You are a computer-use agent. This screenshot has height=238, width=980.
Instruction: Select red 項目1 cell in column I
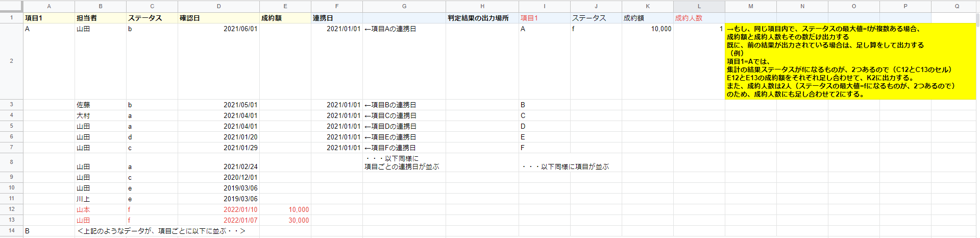[545, 18]
